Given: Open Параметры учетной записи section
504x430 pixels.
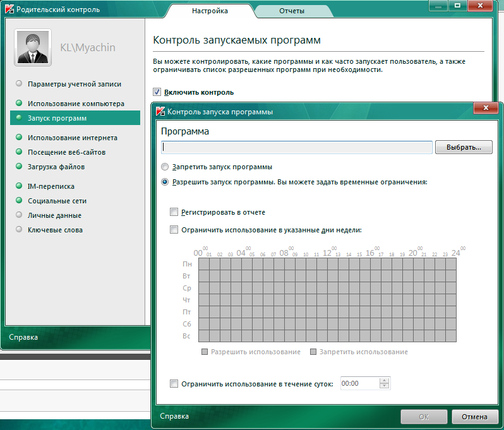Looking at the screenshot, I should pyautogui.click(x=75, y=84).
